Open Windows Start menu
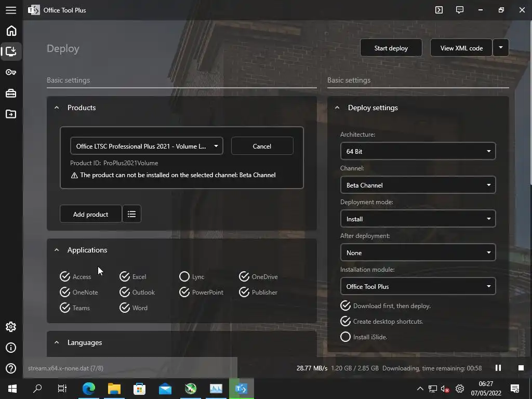 12,389
